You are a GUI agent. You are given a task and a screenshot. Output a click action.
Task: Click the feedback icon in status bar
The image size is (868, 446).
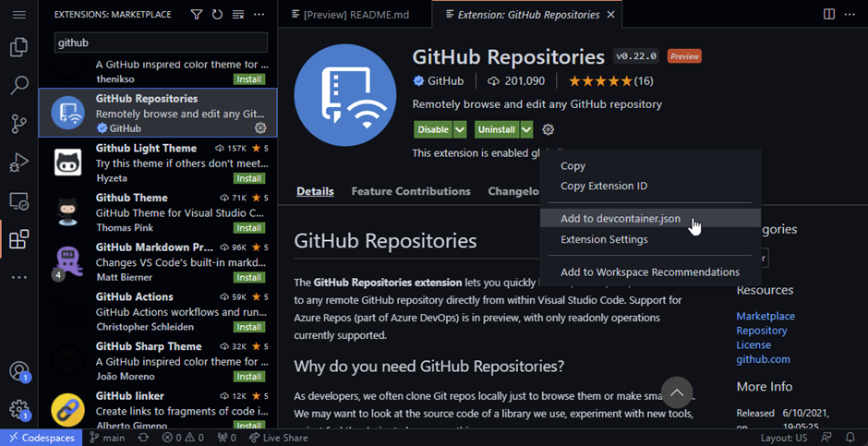[826, 438]
